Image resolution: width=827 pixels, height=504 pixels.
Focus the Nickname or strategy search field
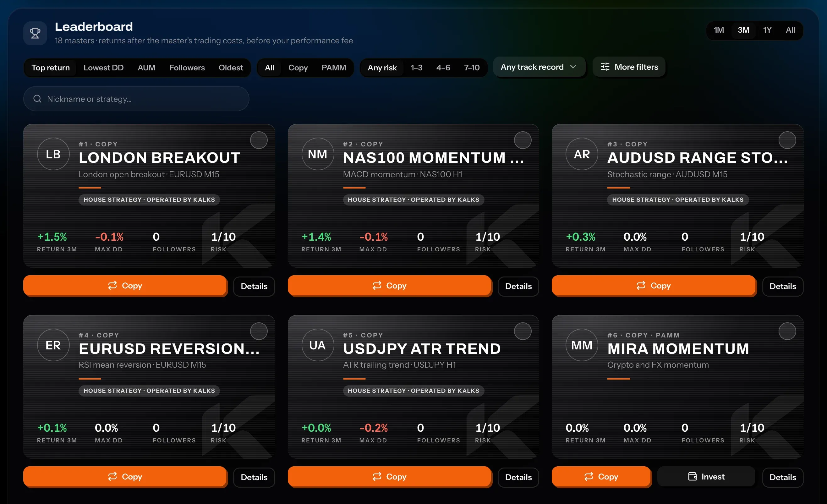(x=136, y=99)
